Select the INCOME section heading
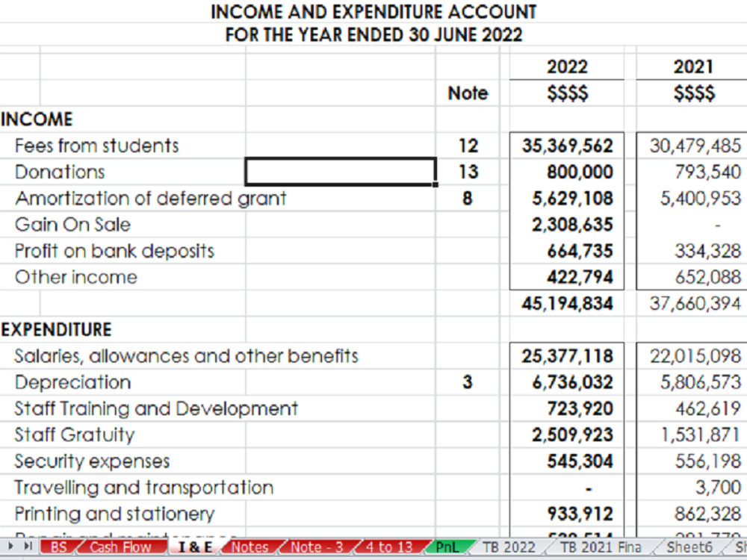The image size is (747, 560). click(x=37, y=119)
